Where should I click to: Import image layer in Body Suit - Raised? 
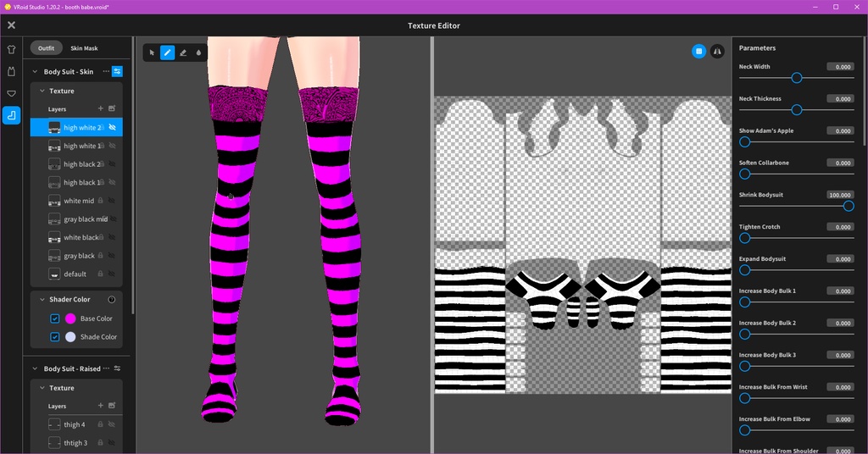[x=112, y=406]
